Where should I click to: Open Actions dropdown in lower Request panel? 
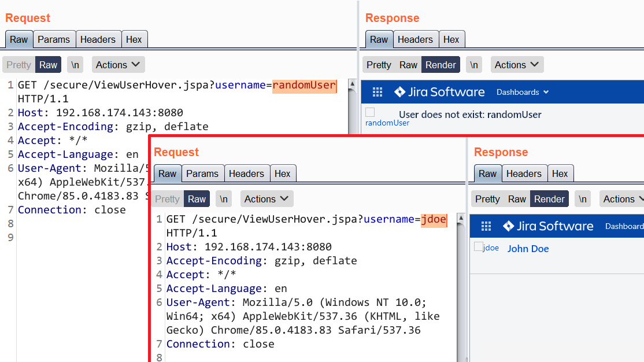coord(267,199)
